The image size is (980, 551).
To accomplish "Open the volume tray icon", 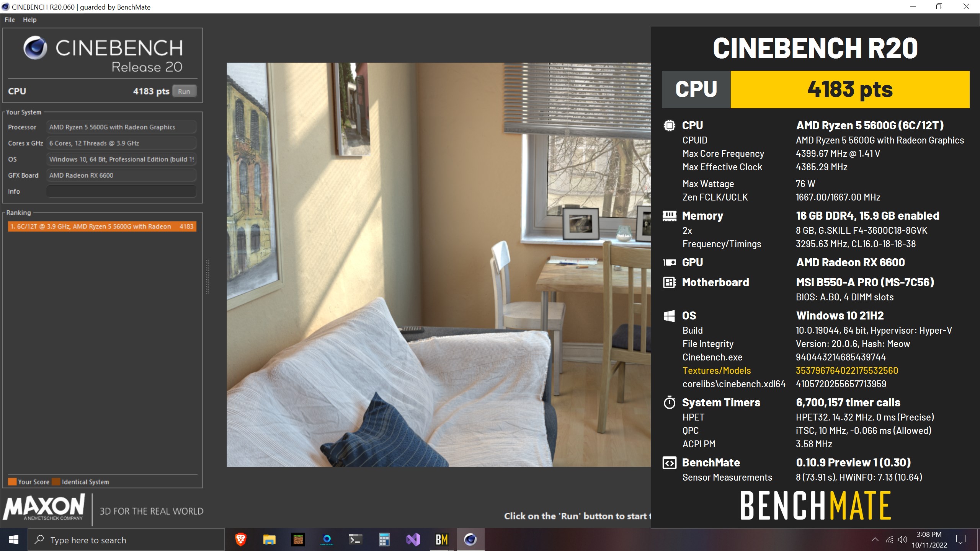I will [903, 540].
